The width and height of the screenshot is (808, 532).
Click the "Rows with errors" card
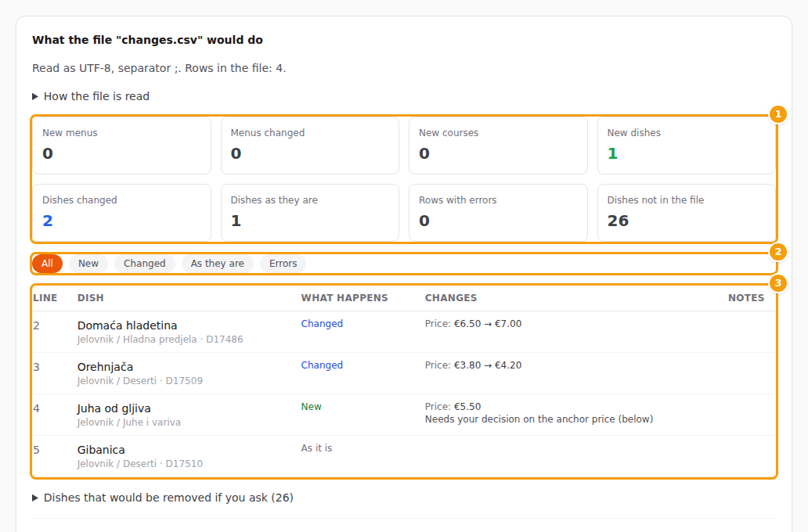(x=498, y=213)
